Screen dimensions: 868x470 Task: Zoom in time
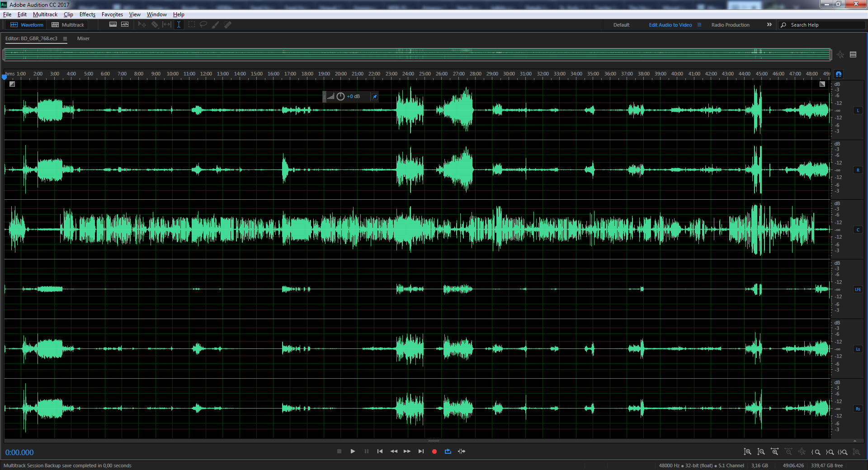click(x=775, y=452)
